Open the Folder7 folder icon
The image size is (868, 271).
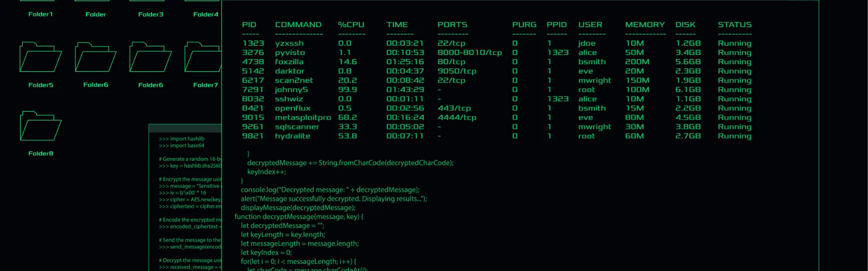[x=203, y=57]
